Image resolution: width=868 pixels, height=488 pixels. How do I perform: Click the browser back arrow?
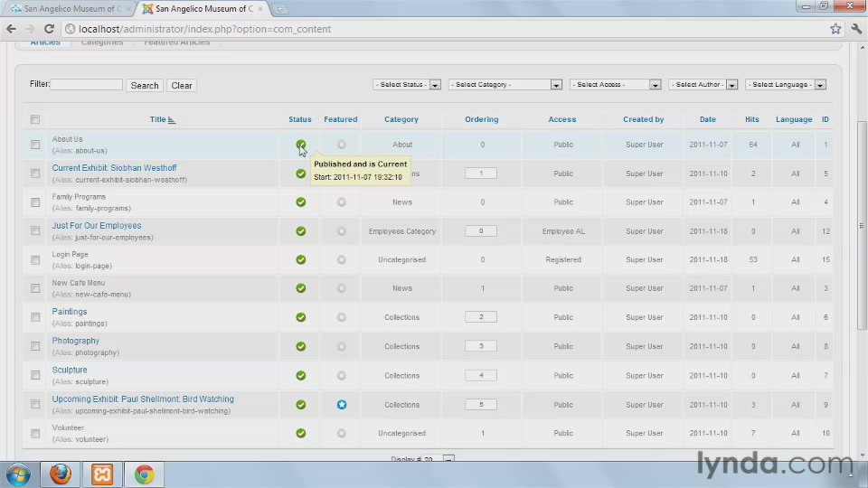pyautogui.click(x=11, y=29)
